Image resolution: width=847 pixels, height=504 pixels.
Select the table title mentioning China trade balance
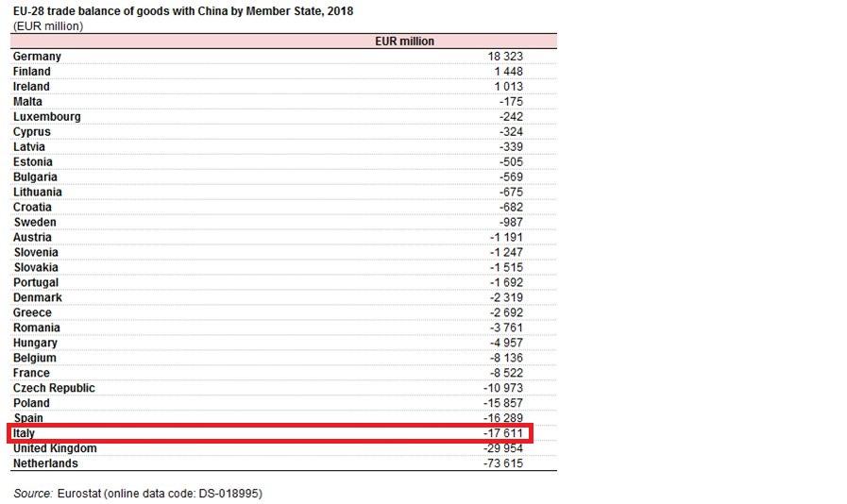(x=183, y=11)
